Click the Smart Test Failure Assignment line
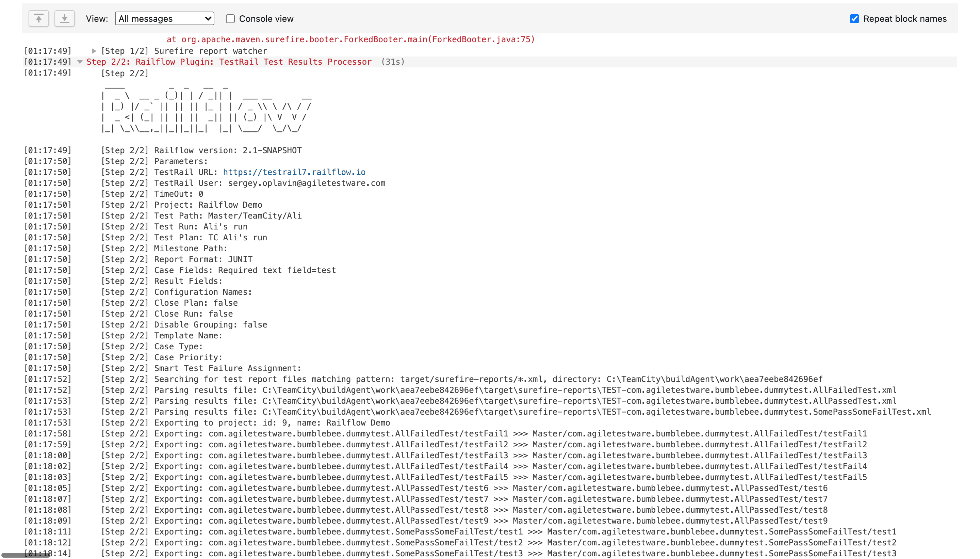Image resolution: width=980 pixels, height=559 pixels. pos(228,368)
